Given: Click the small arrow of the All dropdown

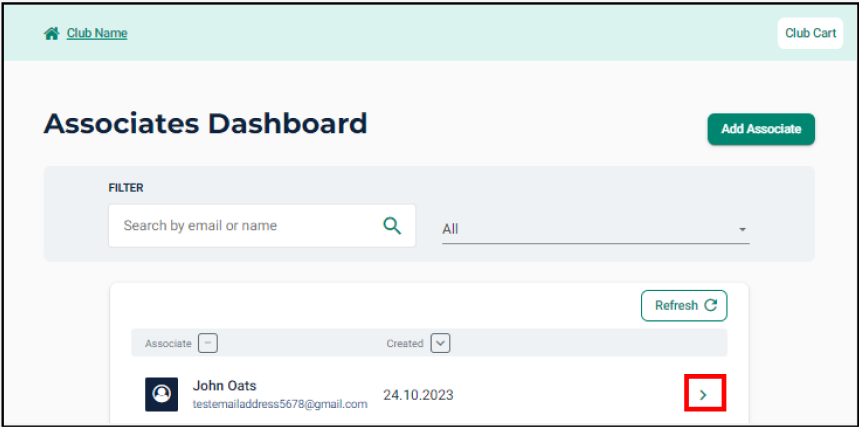Looking at the screenshot, I should (742, 229).
